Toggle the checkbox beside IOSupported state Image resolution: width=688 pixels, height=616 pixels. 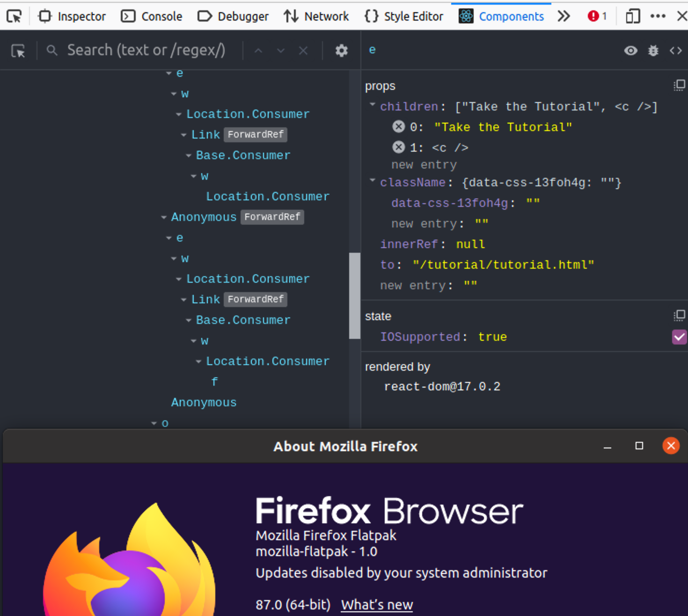679,337
